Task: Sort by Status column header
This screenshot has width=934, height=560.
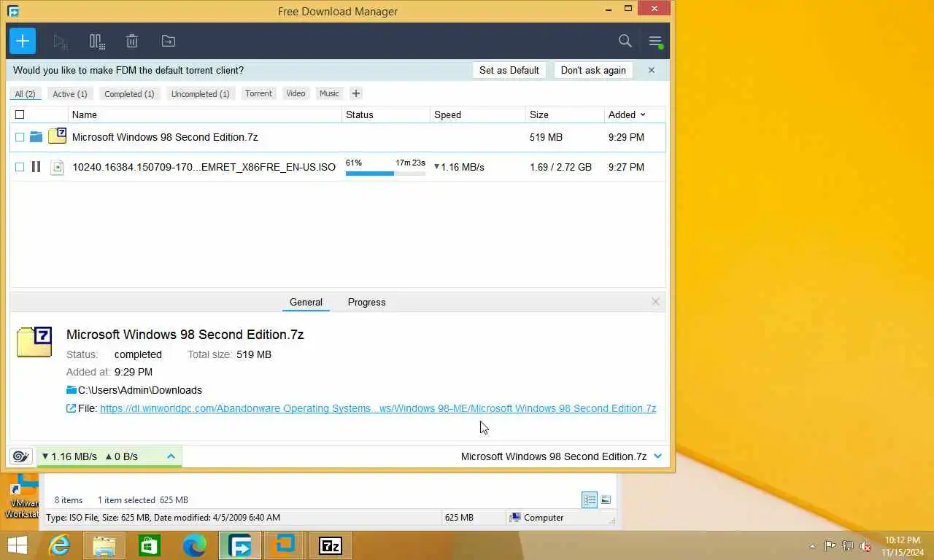Action: 385,114
